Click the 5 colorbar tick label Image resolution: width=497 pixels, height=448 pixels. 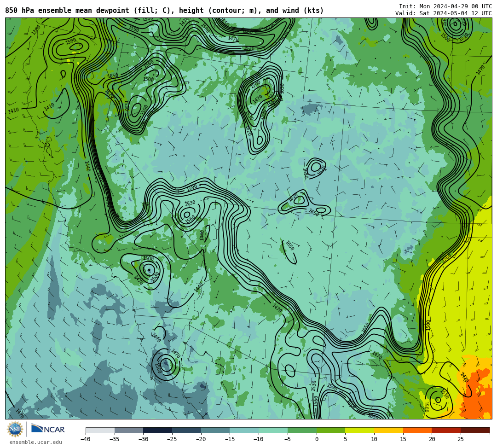(x=346, y=439)
